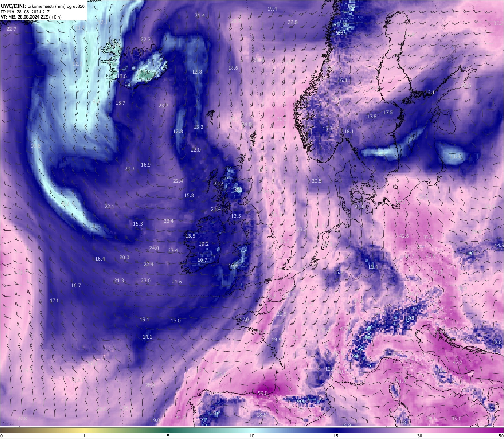
Task: Click the 18.5 value over Spain
Action: click(261, 415)
